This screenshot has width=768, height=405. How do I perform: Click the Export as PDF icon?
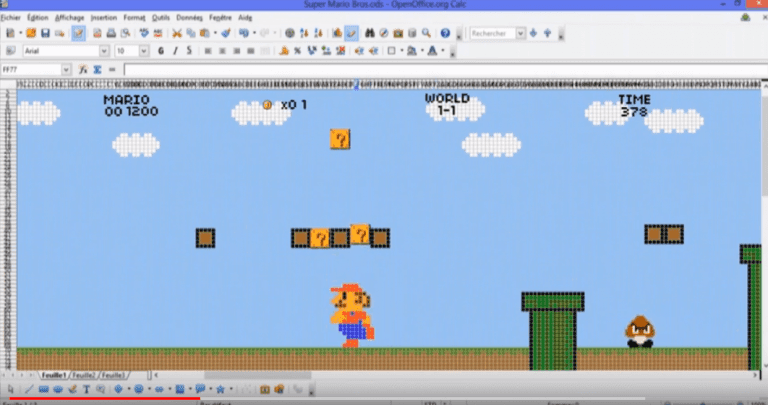[x=97, y=33]
